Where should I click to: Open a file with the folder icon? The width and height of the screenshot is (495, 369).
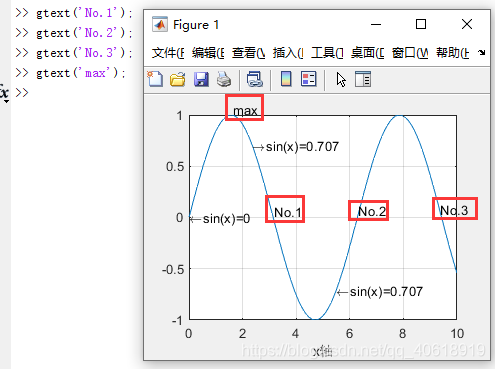(x=178, y=79)
